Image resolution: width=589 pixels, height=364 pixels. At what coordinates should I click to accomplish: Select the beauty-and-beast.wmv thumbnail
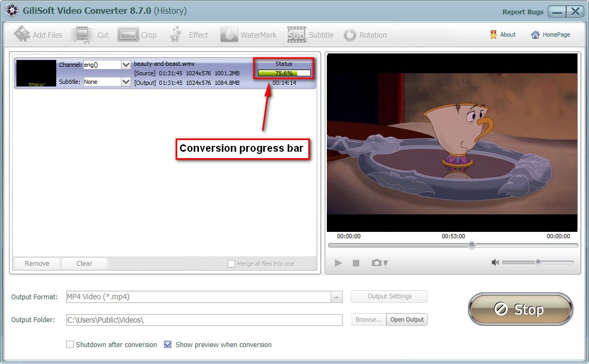(x=36, y=73)
